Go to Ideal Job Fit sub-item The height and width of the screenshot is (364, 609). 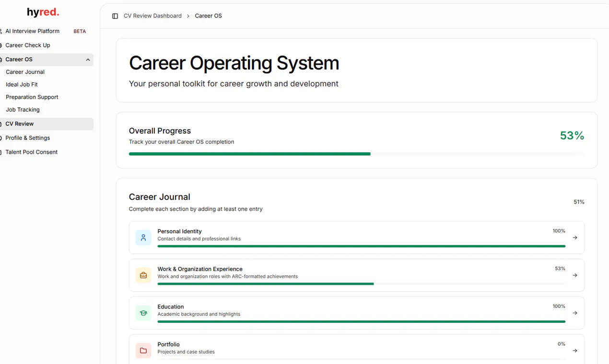tap(22, 84)
